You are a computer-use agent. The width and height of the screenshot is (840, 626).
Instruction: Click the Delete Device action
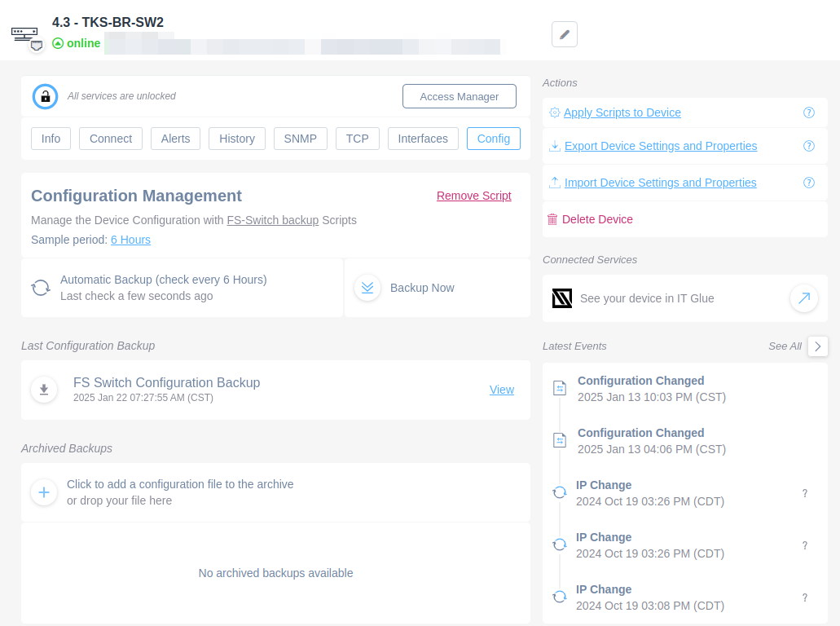click(597, 219)
